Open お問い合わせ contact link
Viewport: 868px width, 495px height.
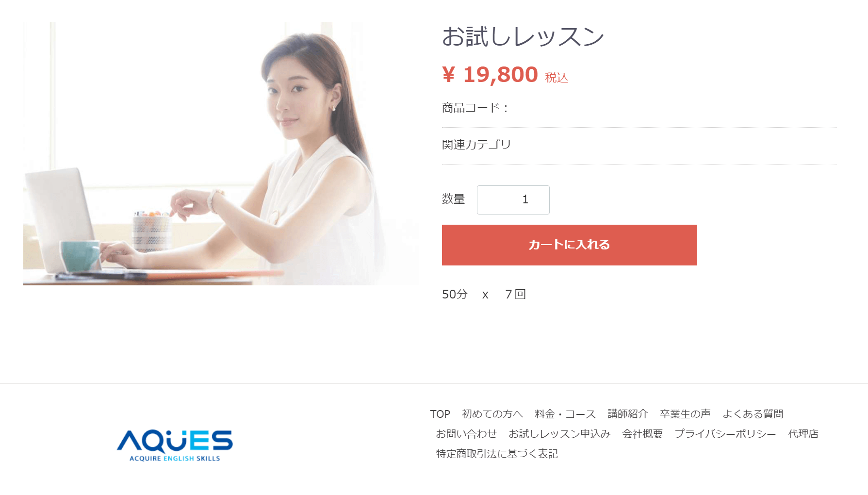pos(466,434)
